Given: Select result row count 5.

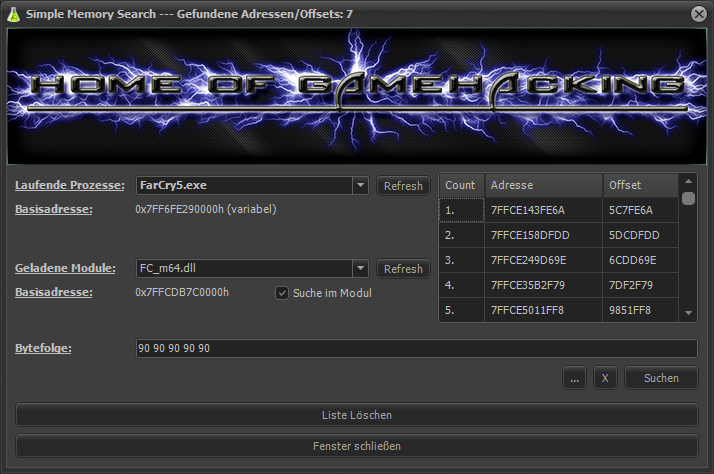Looking at the screenshot, I should click(x=462, y=310).
